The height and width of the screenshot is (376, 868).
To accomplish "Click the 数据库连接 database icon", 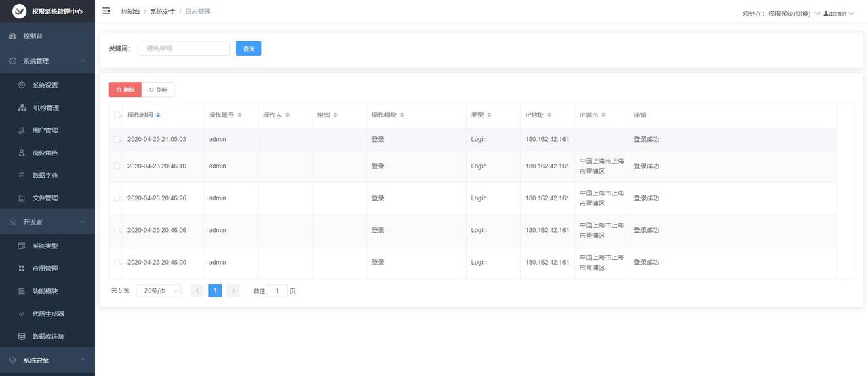I will click(22, 336).
